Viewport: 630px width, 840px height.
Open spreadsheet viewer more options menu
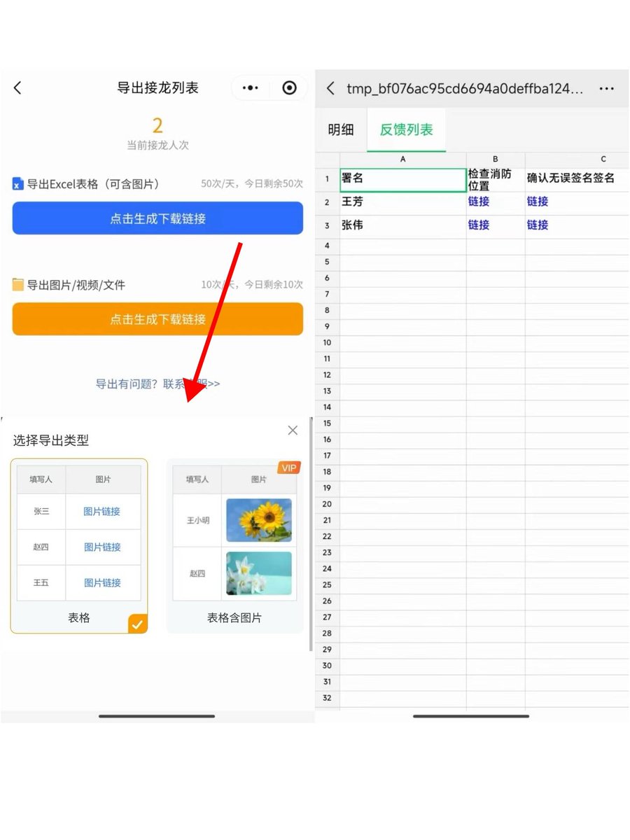tap(607, 89)
